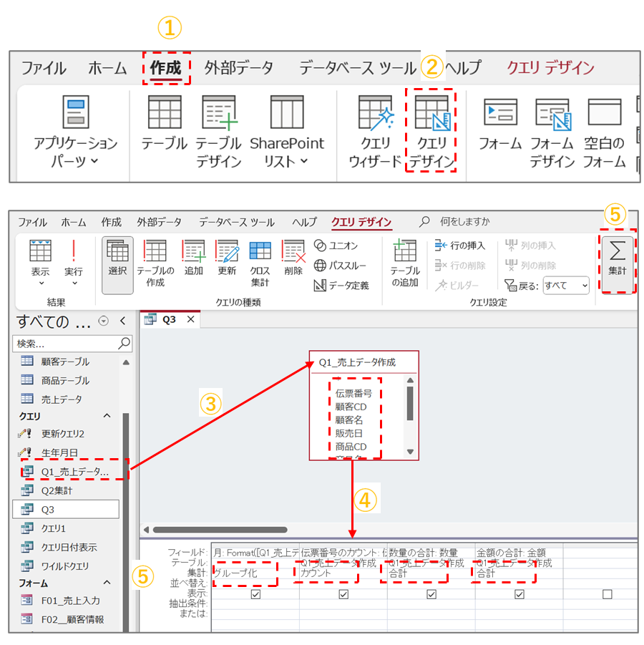Click the ユニオン query button
Image resolution: width=644 pixels, height=645 pixels.
(336, 246)
